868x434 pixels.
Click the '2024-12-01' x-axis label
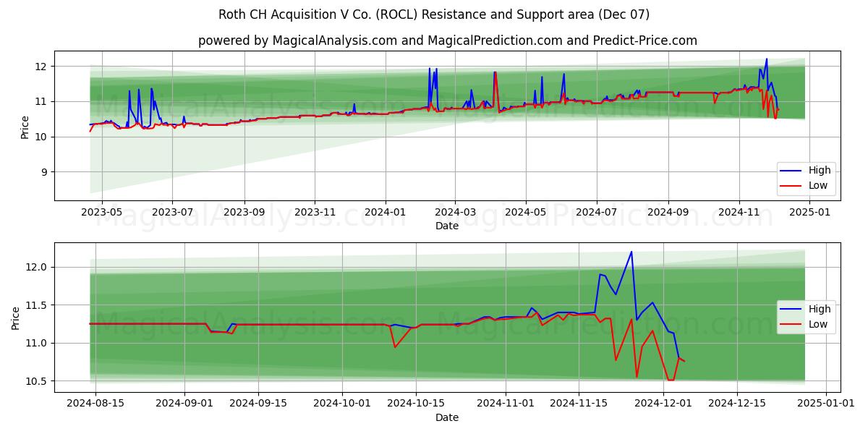[x=663, y=404]
